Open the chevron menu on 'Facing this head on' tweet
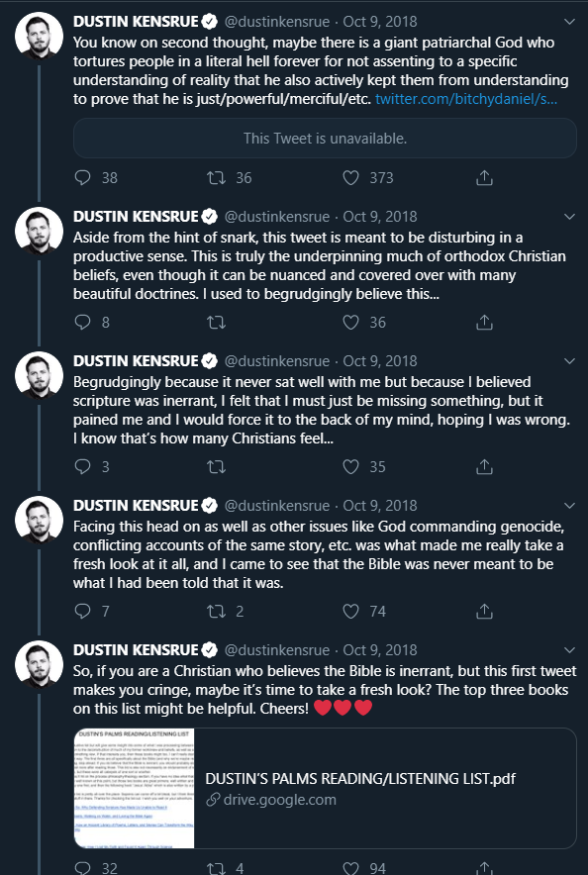 click(x=569, y=506)
